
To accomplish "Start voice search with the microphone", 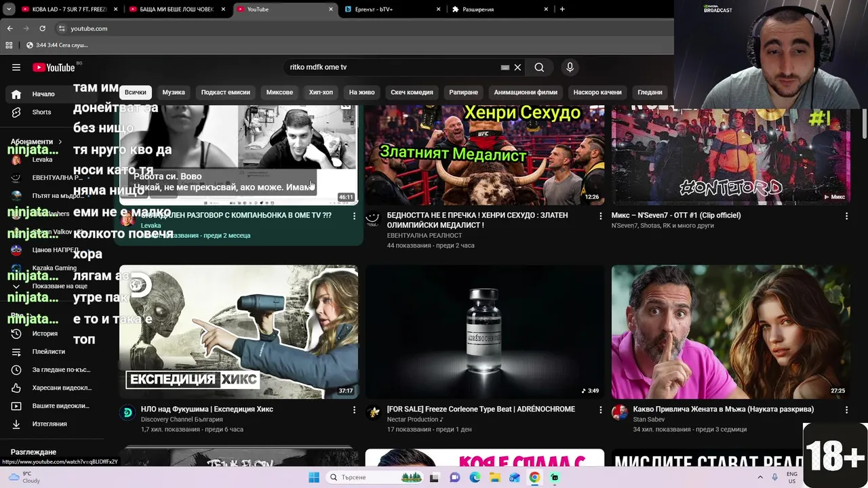I will [x=570, y=67].
